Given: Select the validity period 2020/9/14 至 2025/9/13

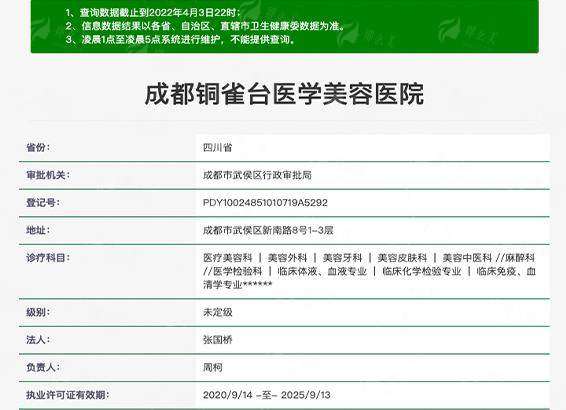Looking at the screenshot, I should pos(267,395).
